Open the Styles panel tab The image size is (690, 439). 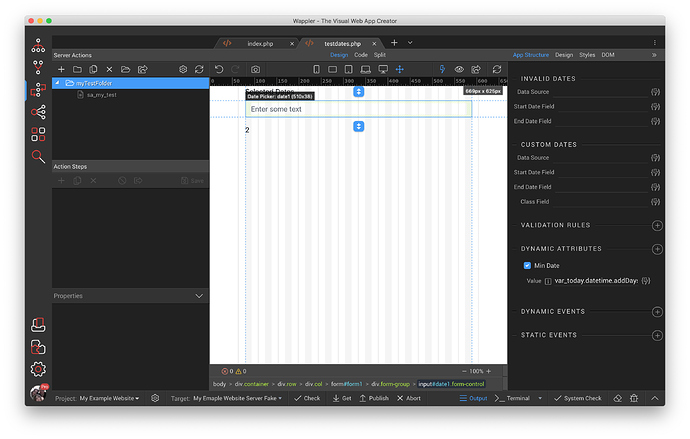(587, 55)
